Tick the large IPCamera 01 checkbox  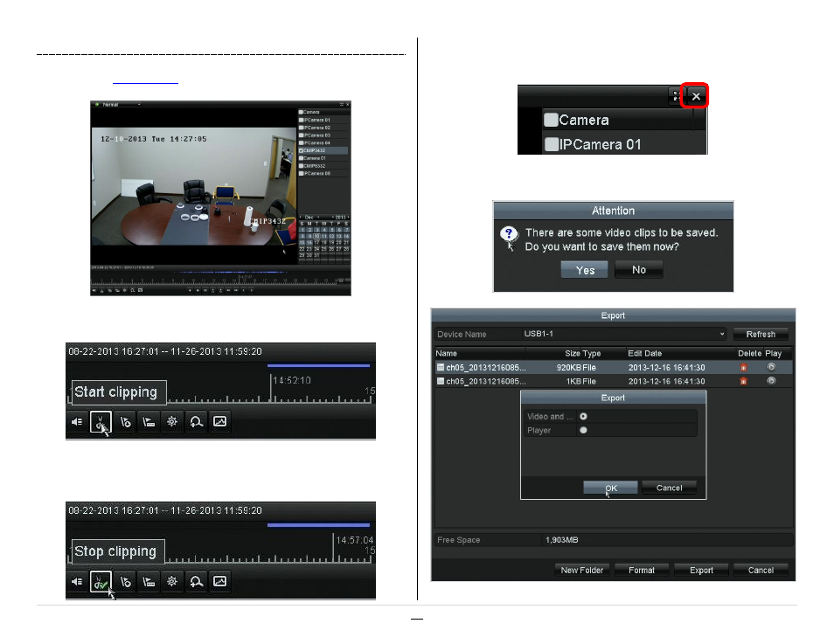[551, 144]
